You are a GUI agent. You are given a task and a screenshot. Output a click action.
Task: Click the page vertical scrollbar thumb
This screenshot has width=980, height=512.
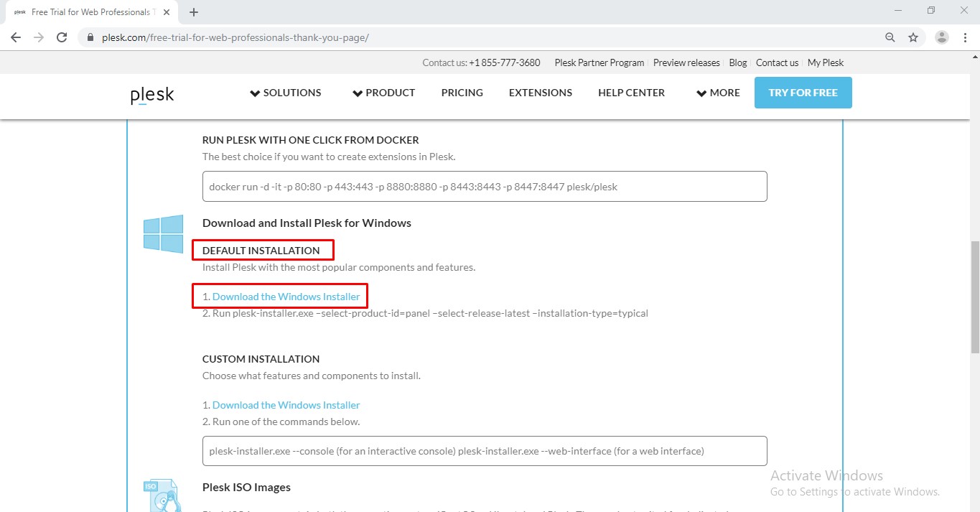click(974, 296)
